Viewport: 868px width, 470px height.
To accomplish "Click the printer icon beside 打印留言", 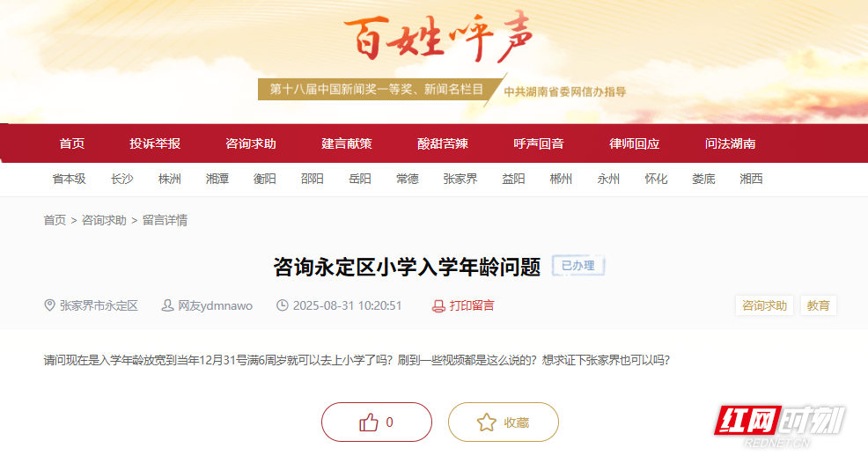I will [x=438, y=306].
